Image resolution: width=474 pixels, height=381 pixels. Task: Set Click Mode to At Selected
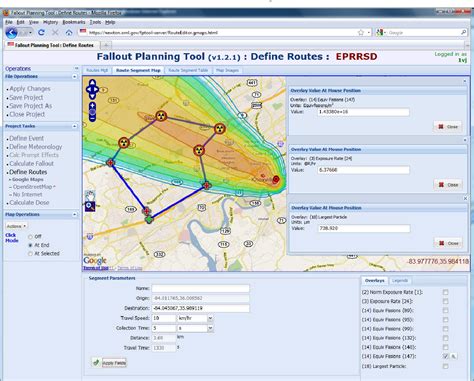pos(30,254)
